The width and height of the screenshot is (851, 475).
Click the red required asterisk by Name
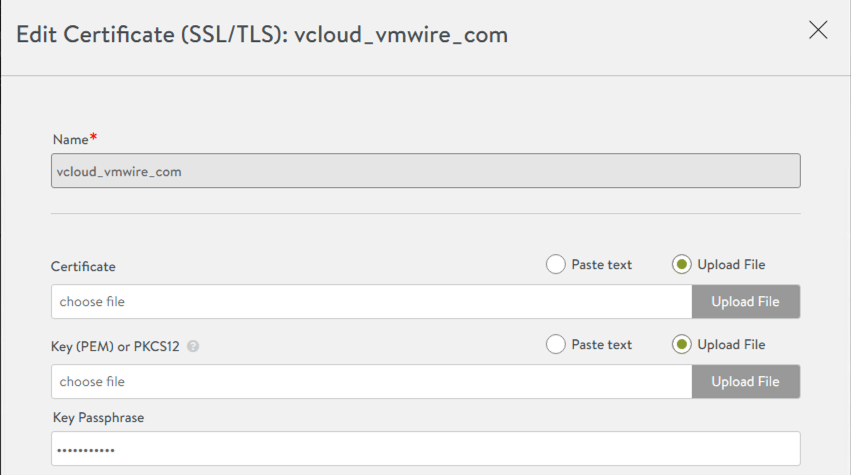pyautogui.click(x=93, y=137)
